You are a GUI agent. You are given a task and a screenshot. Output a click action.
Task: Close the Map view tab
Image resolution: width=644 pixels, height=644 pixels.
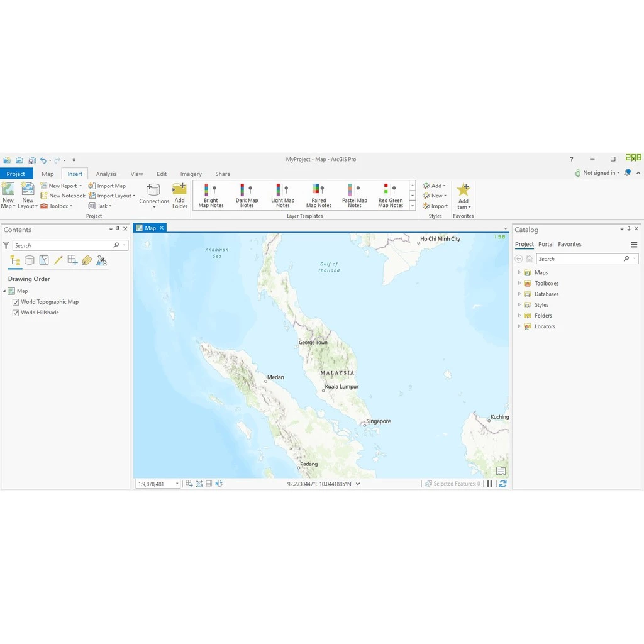click(x=162, y=228)
